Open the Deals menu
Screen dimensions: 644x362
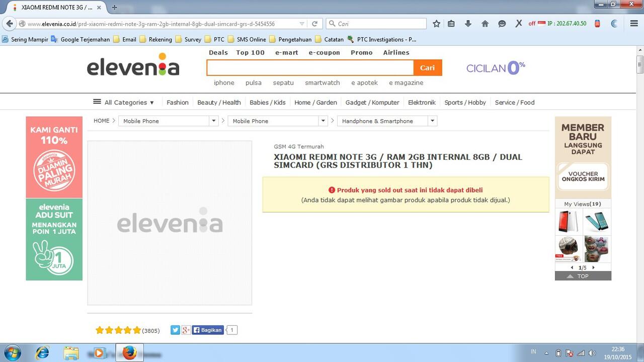point(218,52)
